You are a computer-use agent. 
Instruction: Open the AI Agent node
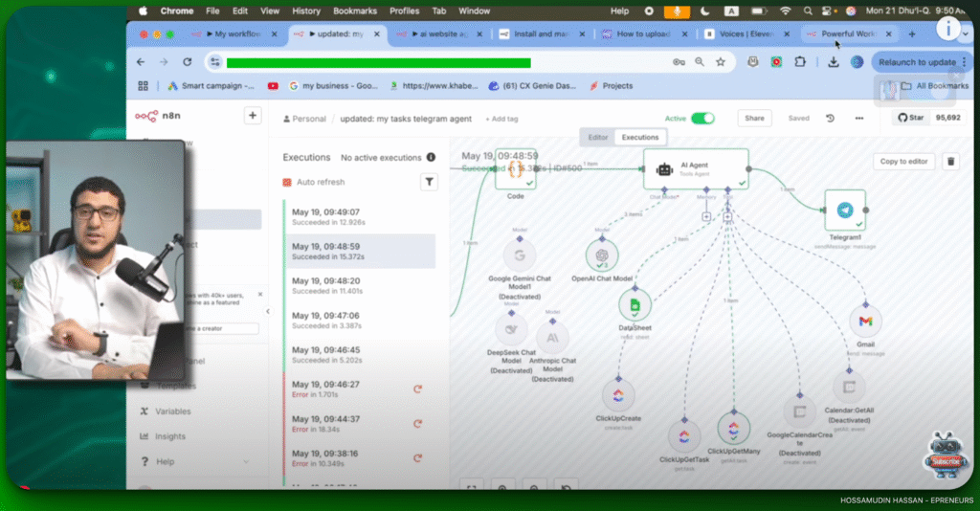tap(696, 168)
